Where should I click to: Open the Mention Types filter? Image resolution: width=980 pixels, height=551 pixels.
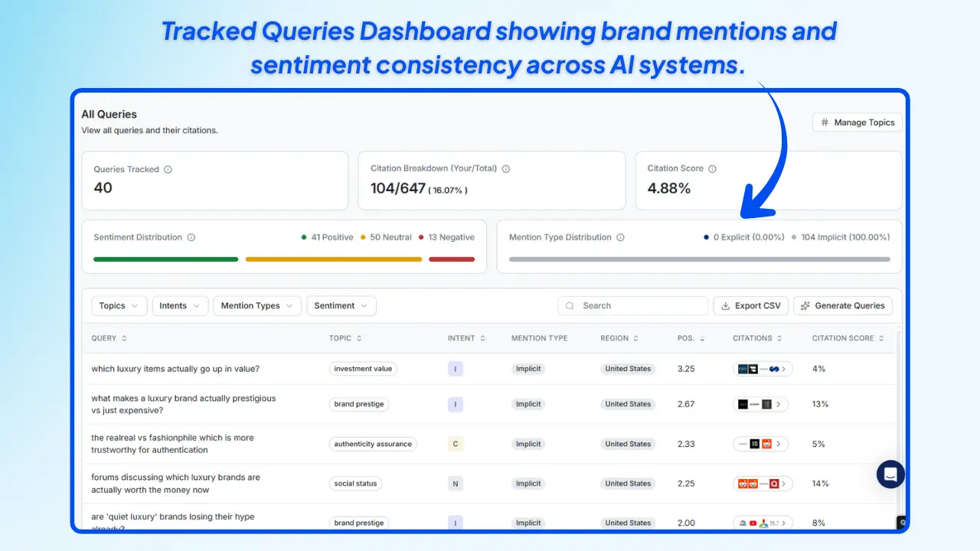256,305
